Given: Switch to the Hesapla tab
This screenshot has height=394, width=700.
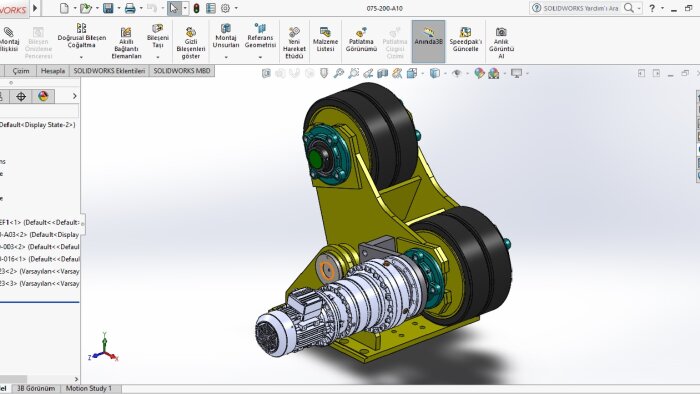Looking at the screenshot, I should [53, 71].
